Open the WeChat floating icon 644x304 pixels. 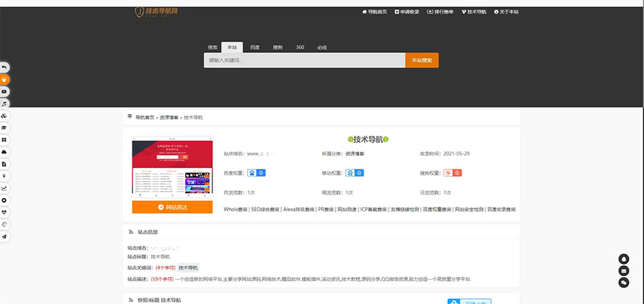tap(624, 283)
